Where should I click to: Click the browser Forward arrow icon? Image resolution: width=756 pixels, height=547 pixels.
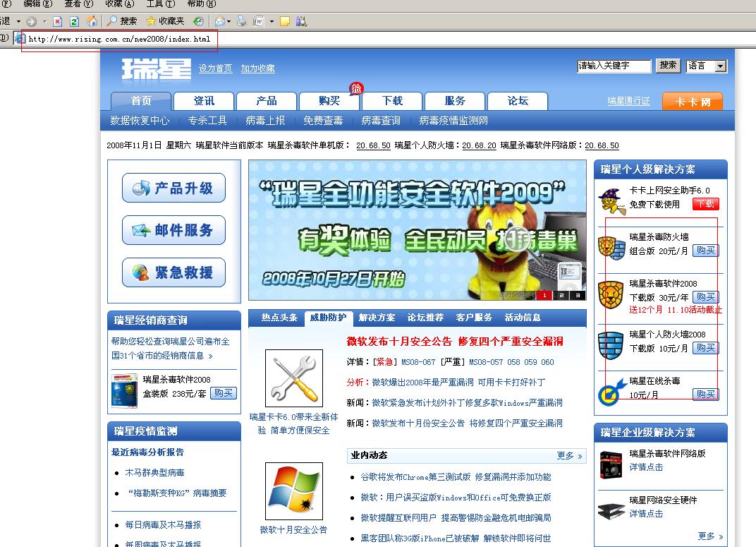pyautogui.click(x=31, y=21)
